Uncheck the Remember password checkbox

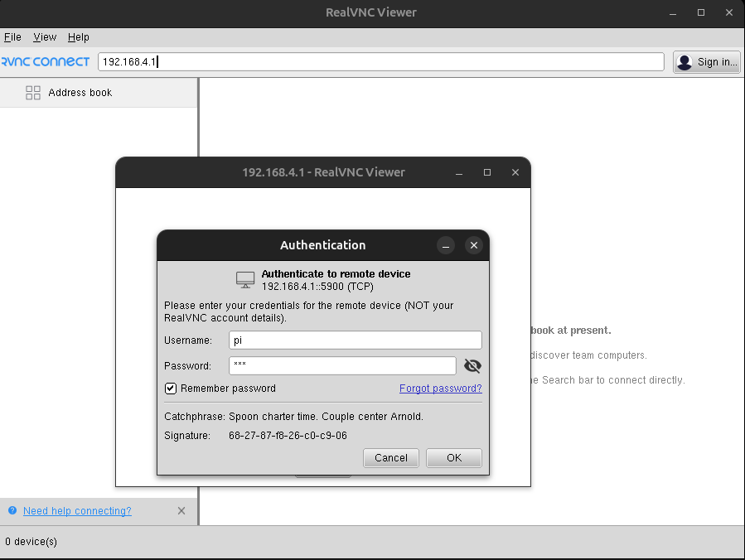click(x=171, y=389)
